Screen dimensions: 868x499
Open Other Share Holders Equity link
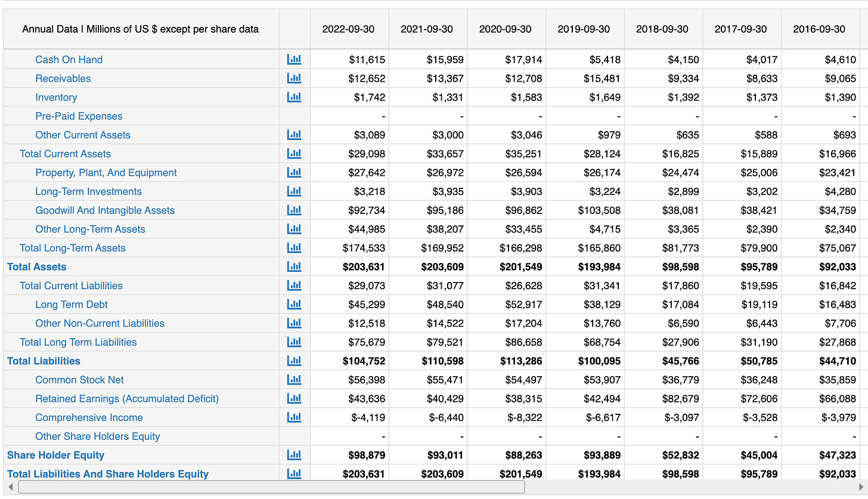click(98, 436)
